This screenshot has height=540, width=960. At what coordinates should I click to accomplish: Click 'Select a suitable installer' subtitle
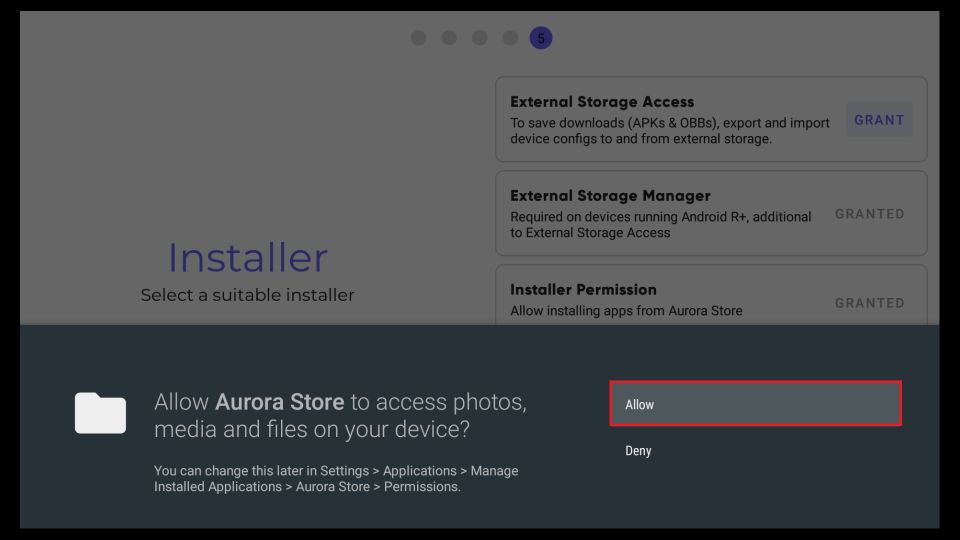[x=247, y=295]
